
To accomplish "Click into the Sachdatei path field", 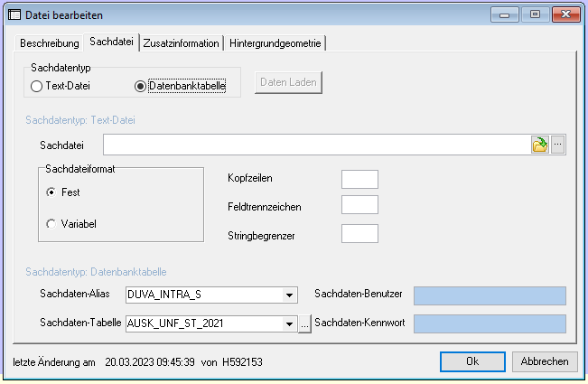I will [x=316, y=145].
